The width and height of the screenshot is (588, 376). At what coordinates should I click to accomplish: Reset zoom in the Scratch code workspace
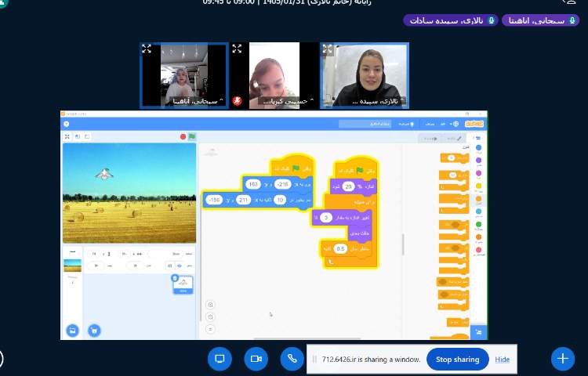[210, 329]
